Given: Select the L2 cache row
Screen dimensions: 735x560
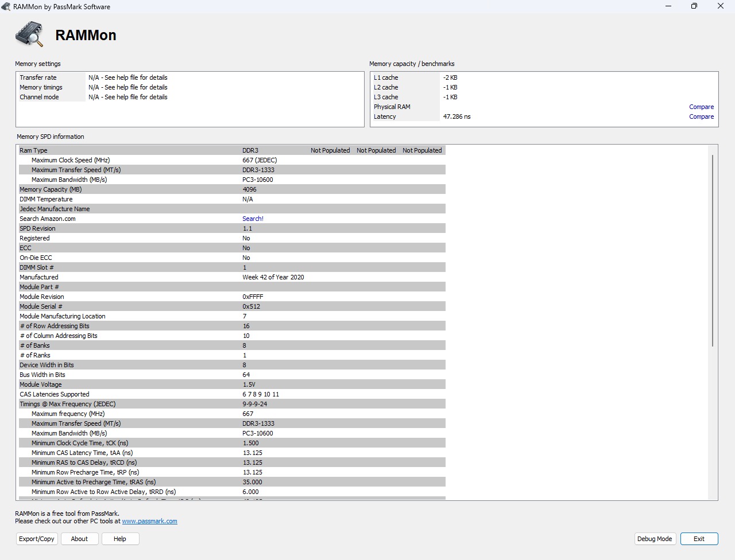Looking at the screenshot, I should tap(544, 87).
